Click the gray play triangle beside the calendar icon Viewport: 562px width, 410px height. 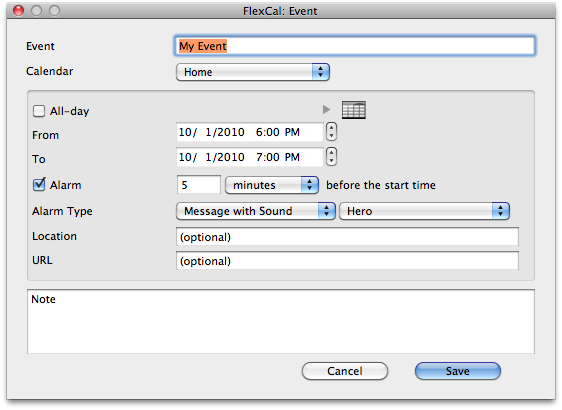point(326,109)
